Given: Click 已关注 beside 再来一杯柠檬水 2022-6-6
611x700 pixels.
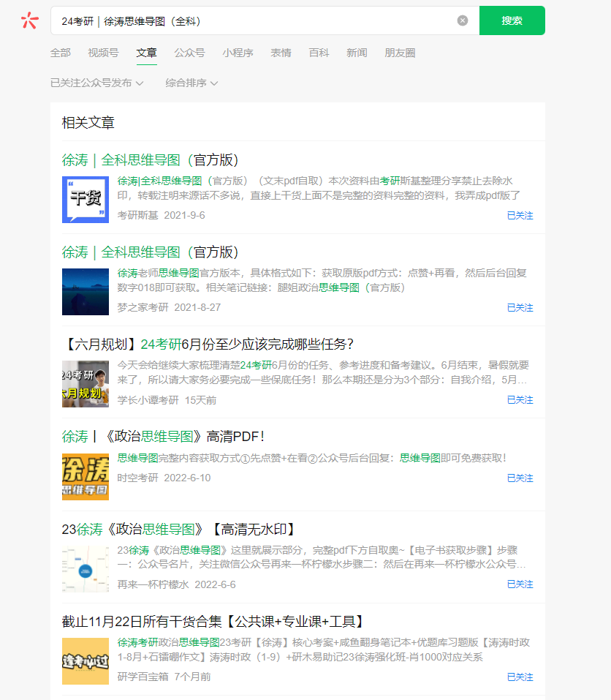Looking at the screenshot, I should pos(520,584).
